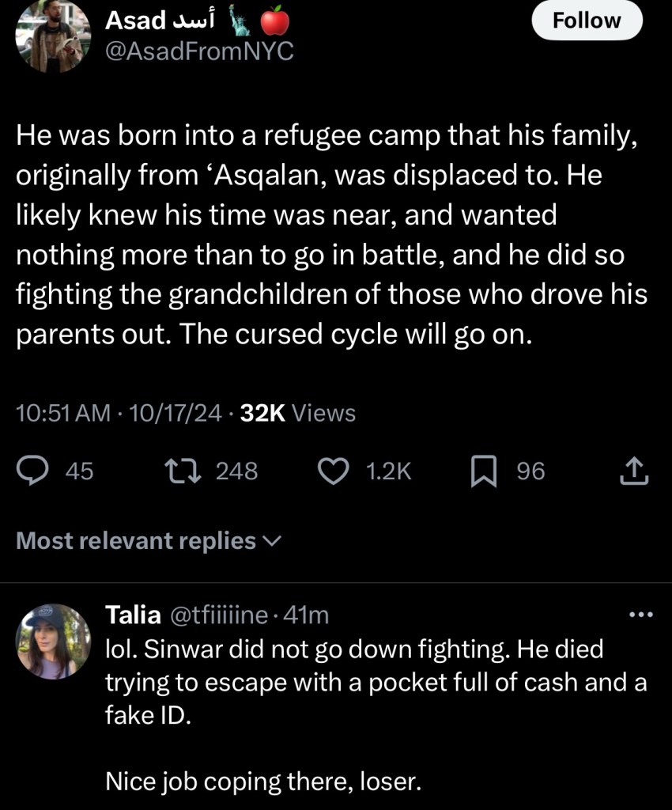
Task: Open the @tfiiiiine handle link
Action: [219, 615]
